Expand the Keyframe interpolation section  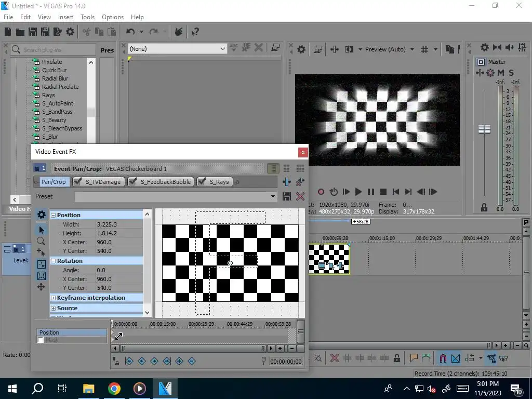coord(54,298)
